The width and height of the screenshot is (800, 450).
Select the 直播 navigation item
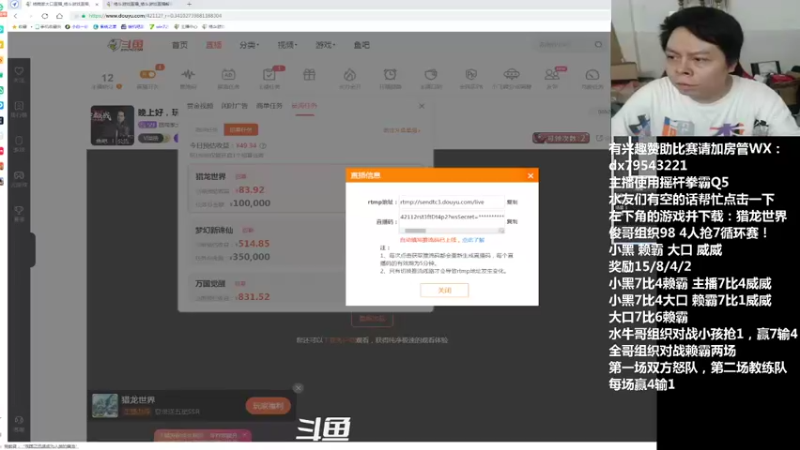[214, 45]
